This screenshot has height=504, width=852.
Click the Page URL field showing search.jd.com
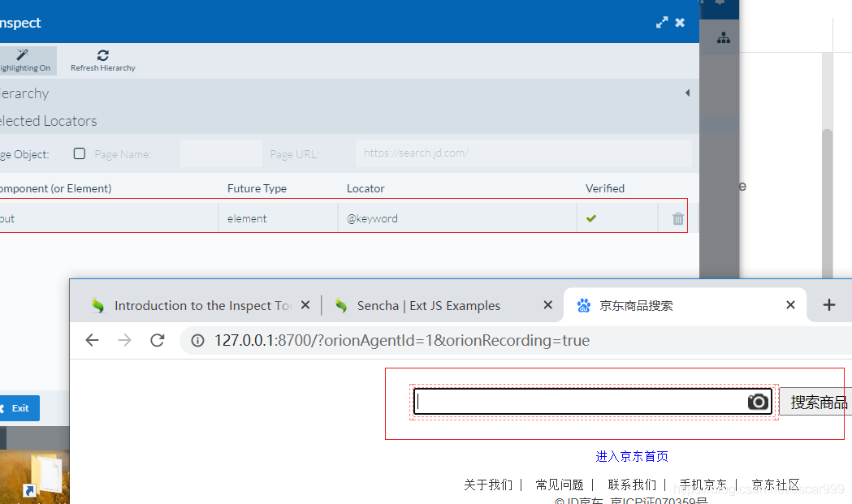[524, 153]
